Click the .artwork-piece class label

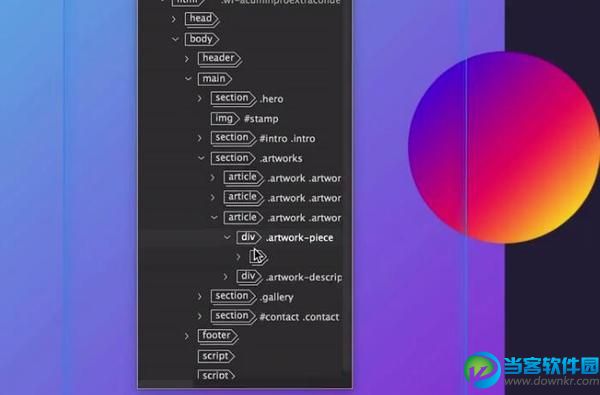coord(300,238)
